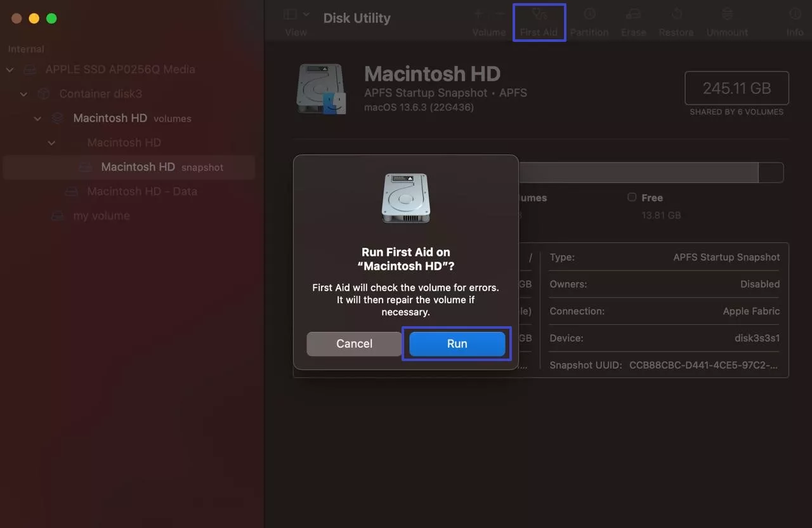This screenshot has width=812, height=528.
Task: Collapse the Macintosh HD volumes group arrow
Action: coord(38,119)
